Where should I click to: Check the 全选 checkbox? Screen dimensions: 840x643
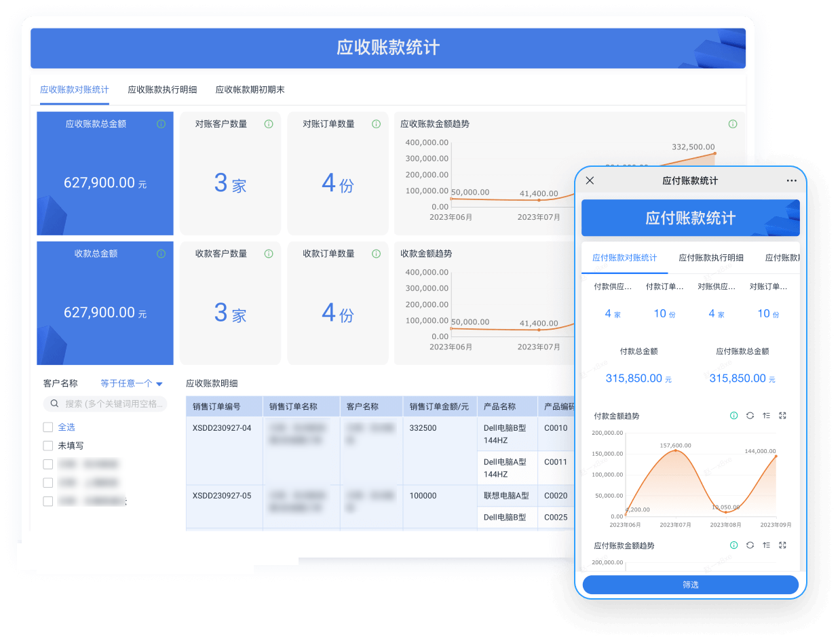coord(47,427)
